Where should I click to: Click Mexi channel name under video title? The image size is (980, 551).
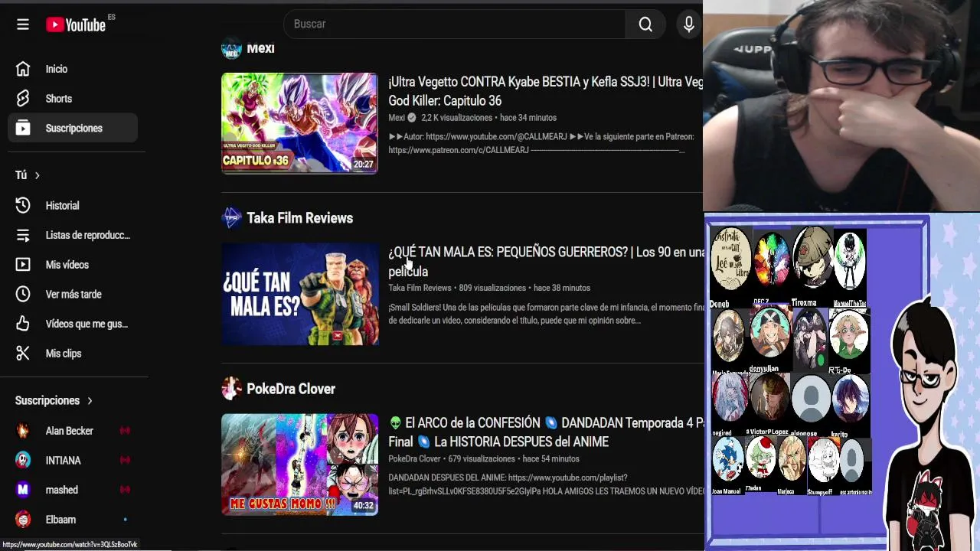pos(397,118)
